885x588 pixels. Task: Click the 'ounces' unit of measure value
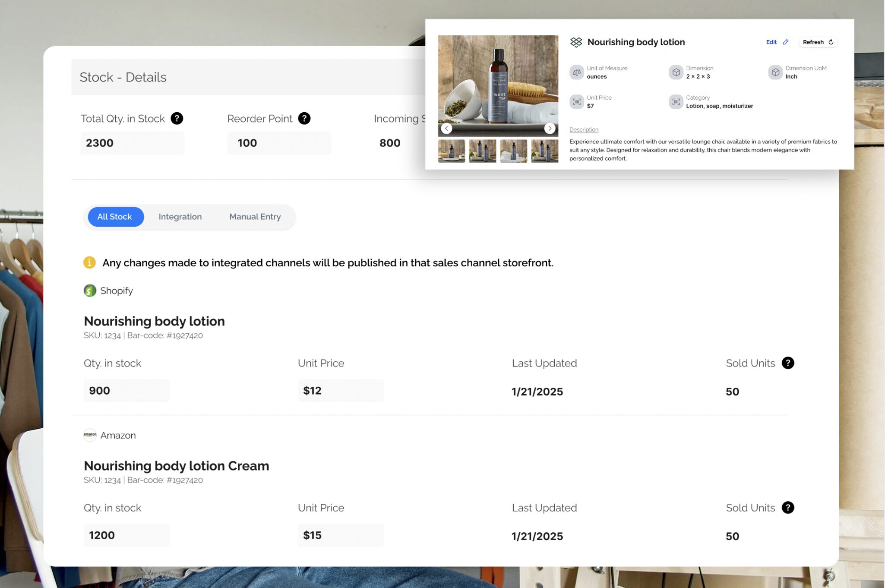[x=597, y=76]
